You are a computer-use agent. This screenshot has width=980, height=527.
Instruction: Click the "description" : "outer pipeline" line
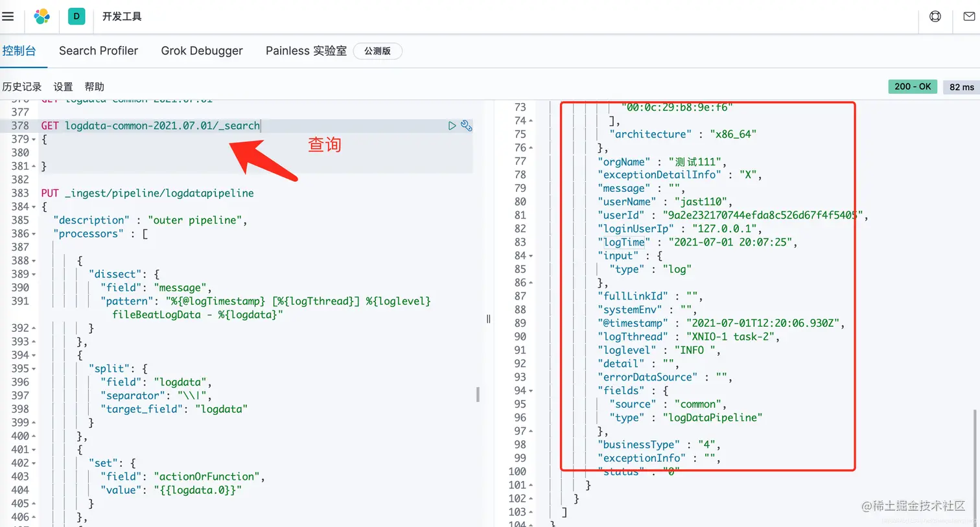click(150, 220)
